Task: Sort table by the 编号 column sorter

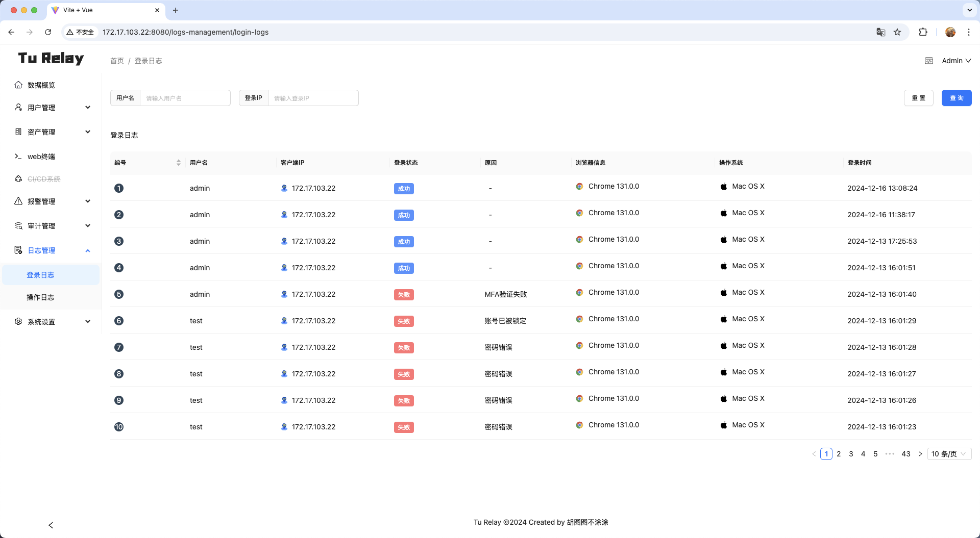Action: tap(178, 163)
